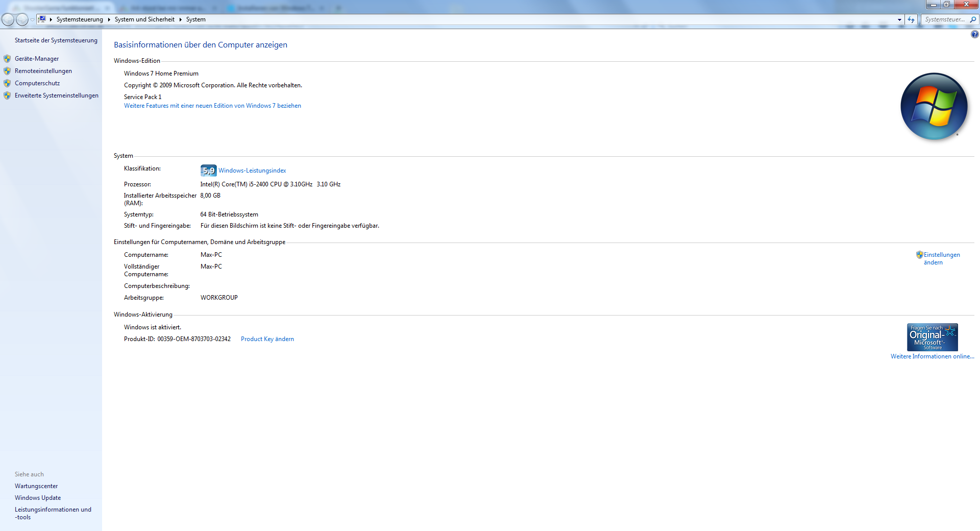Click the computer icon in address bar
This screenshot has width=980, height=531.
tap(42, 19)
